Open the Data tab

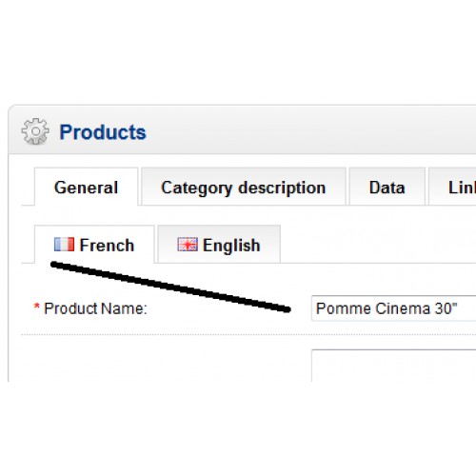point(387,187)
